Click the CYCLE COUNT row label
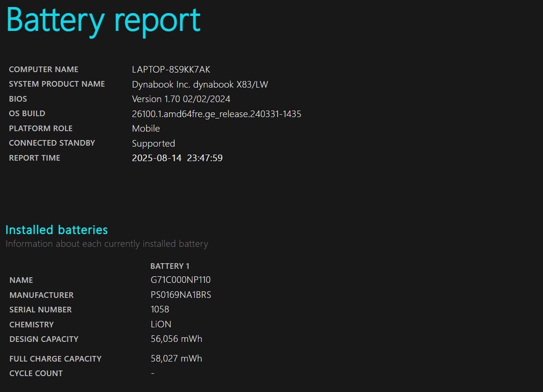 click(x=36, y=373)
